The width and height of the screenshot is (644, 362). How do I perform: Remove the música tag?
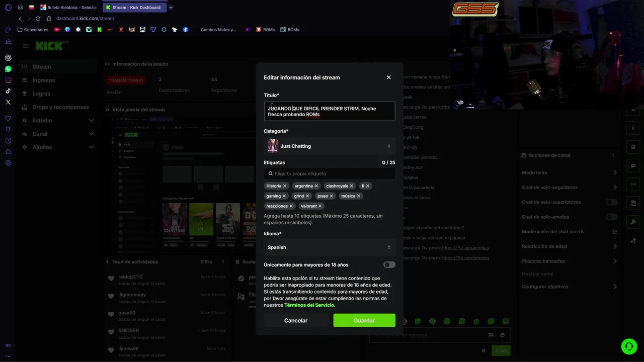359,196
